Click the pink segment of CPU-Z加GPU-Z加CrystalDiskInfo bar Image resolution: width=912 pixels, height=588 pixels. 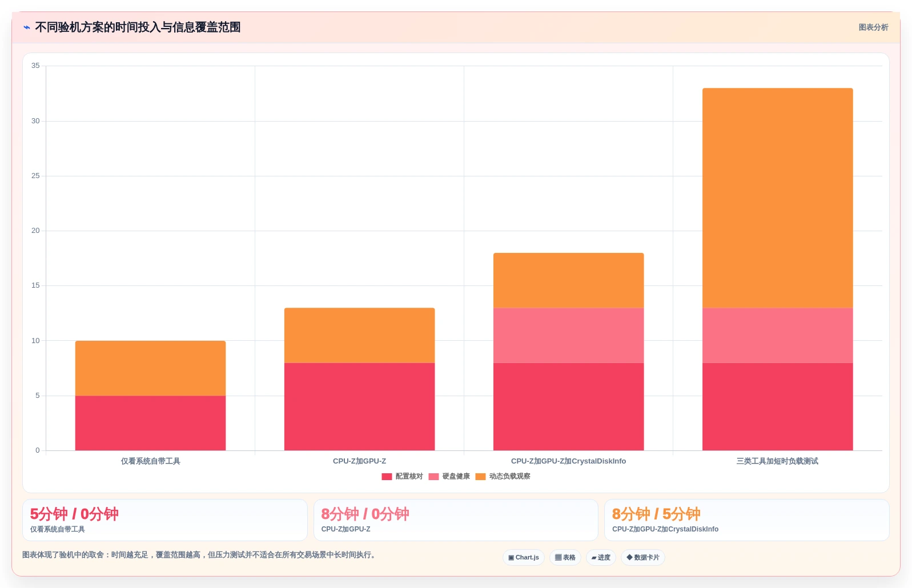[x=568, y=336]
